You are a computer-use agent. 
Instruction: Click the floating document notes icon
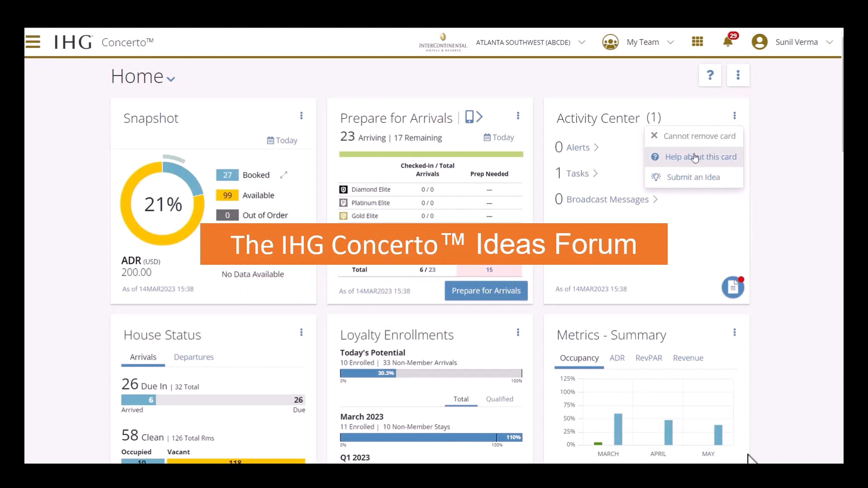732,287
